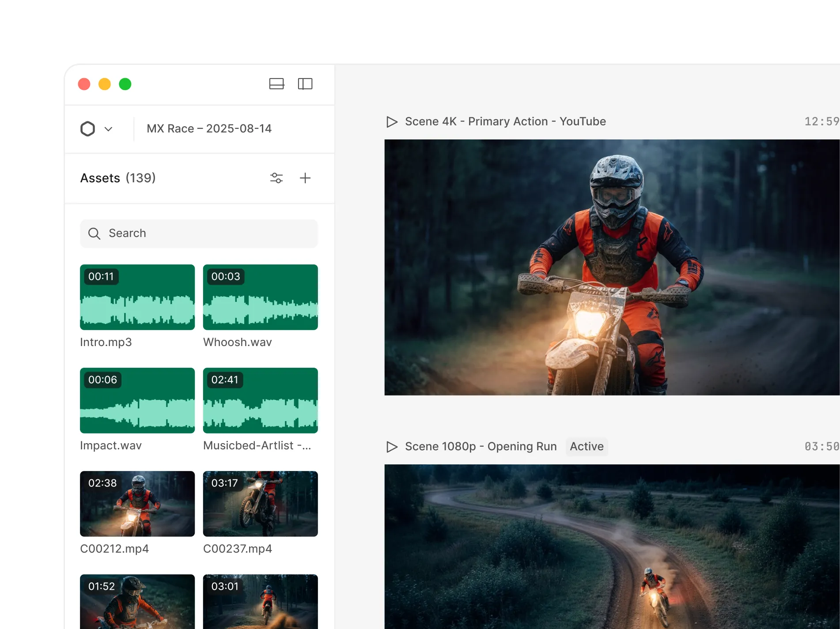Screen dimensions: 840x629
Task: Toggle the bottom panel layout icon
Action: 276,84
